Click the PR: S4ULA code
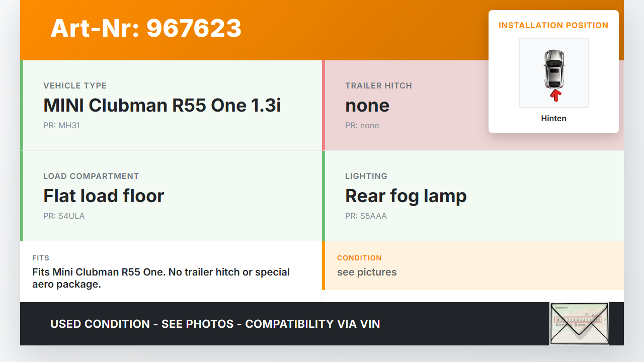Viewport: 644px width, 362px height. point(64,216)
